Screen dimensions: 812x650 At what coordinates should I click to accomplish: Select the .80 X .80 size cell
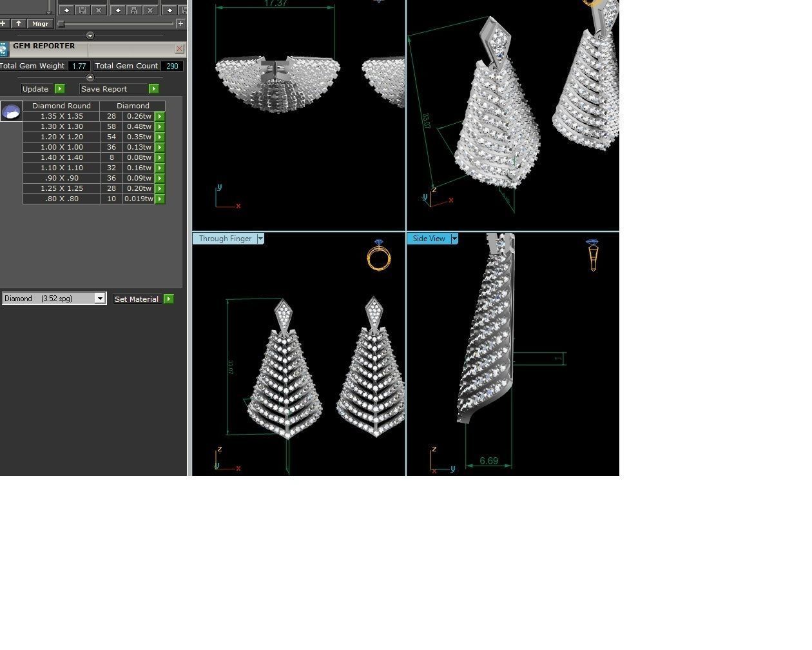[61, 199]
